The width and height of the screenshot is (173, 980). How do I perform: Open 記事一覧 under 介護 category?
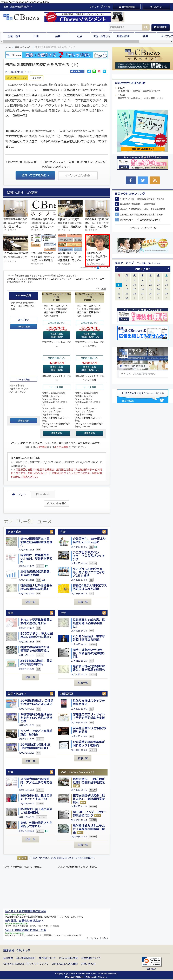point(83,602)
